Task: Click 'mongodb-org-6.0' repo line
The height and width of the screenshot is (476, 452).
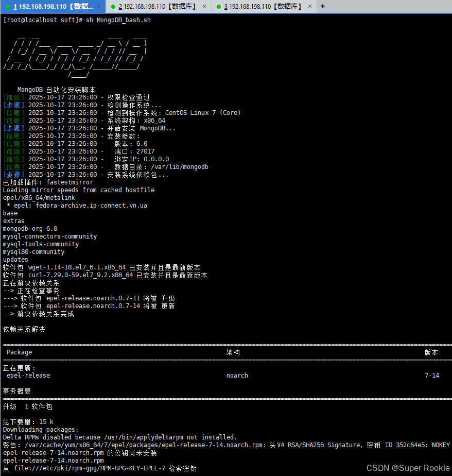Action: (30, 229)
